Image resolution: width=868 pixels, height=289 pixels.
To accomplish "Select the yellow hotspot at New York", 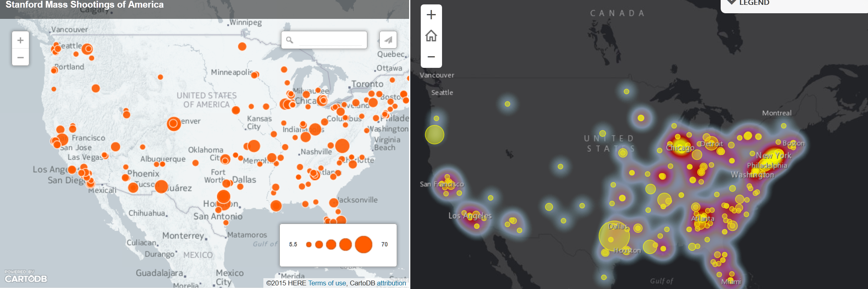I will click(x=771, y=157).
